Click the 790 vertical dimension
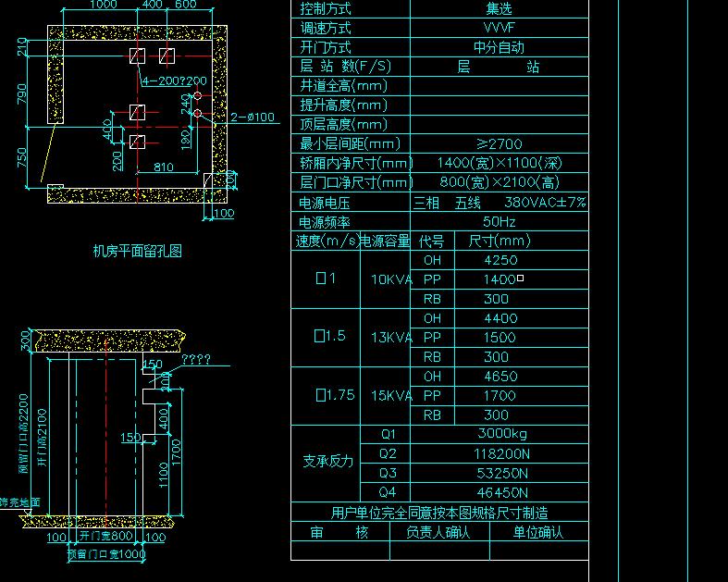This screenshot has height=582, width=728. tap(22, 94)
